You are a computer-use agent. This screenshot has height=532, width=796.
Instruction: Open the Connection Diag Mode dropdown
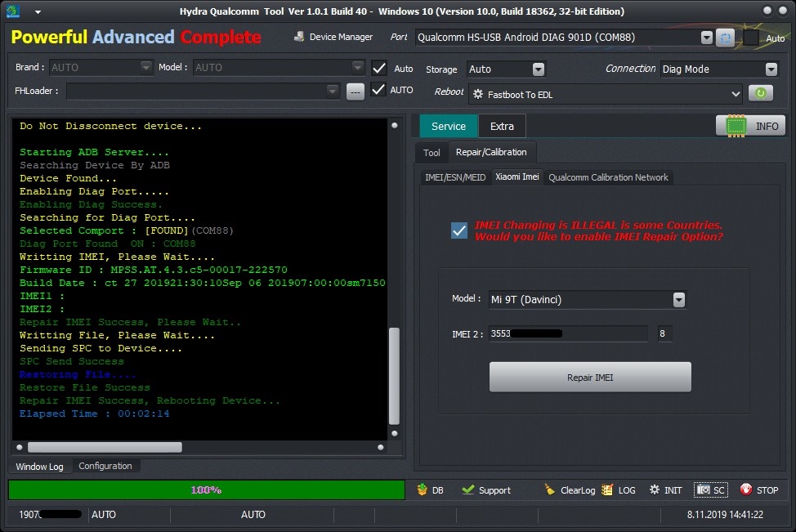click(771, 69)
